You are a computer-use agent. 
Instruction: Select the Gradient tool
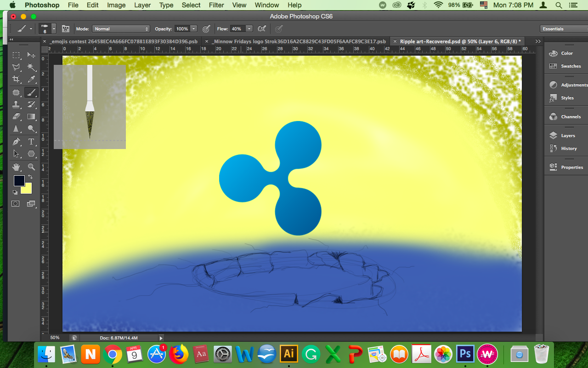[31, 116]
